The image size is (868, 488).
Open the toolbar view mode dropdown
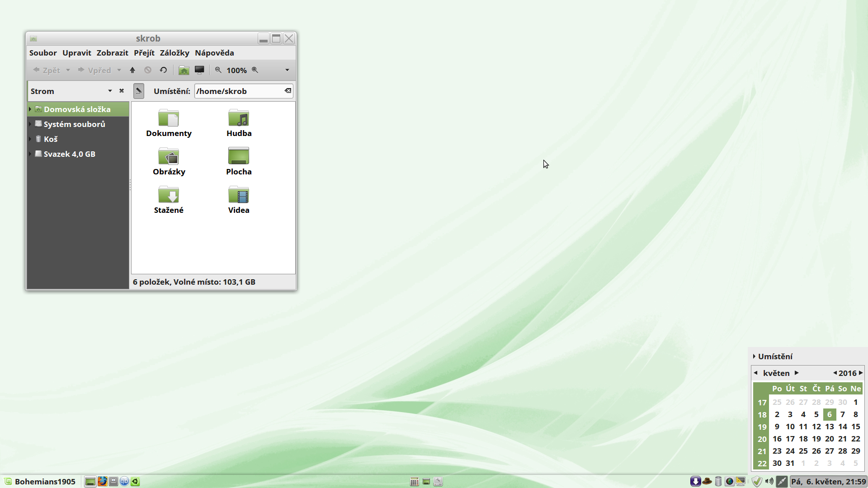[287, 70]
